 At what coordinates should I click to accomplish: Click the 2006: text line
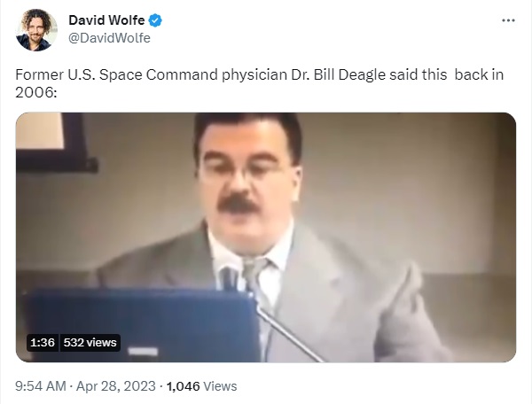coord(36,92)
